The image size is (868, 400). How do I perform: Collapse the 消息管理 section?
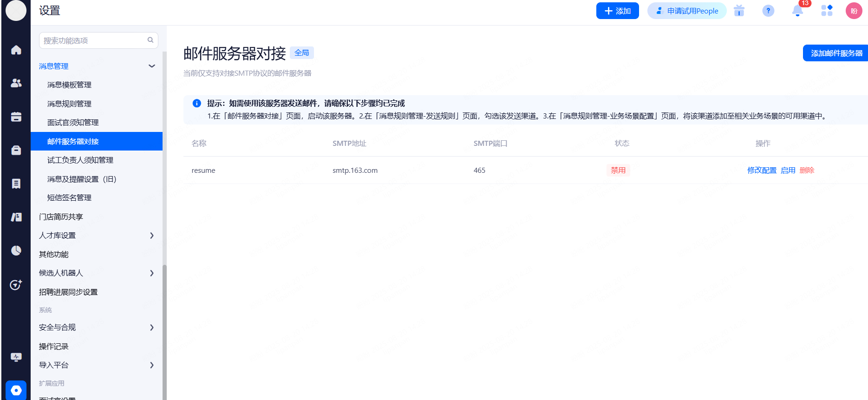151,66
